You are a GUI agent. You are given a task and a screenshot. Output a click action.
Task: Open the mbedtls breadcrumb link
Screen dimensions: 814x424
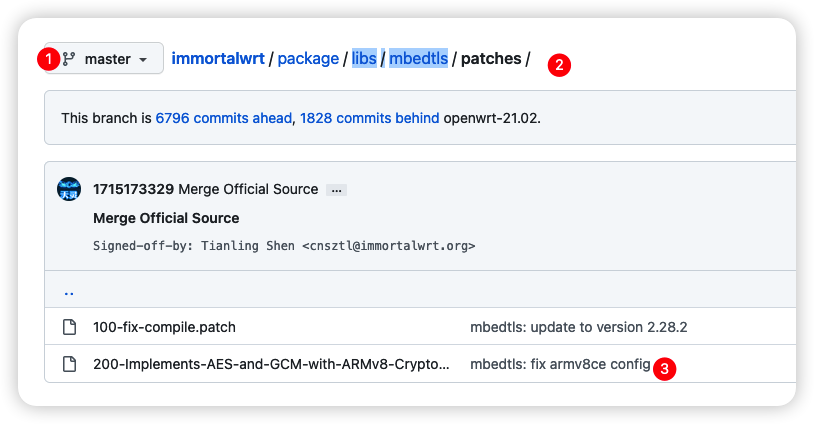point(418,59)
